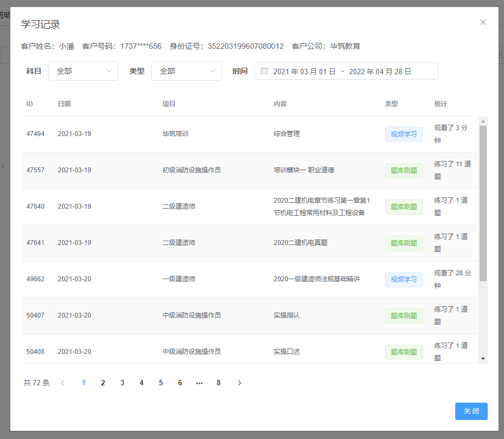Screen dimensions: 504x439
Task: Expand pages with the ellipsis pagination button
Action: click(199, 383)
